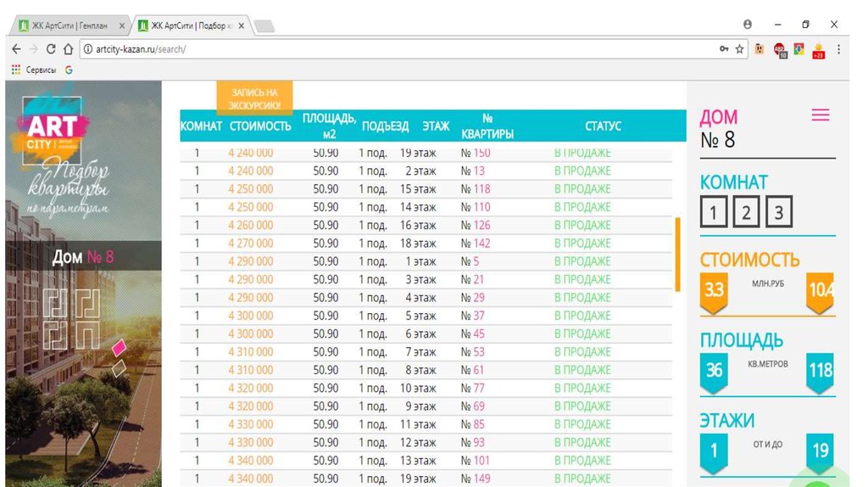Sort table by СТОИМОСТЬ column header
The height and width of the screenshot is (487, 868).
pyautogui.click(x=259, y=126)
